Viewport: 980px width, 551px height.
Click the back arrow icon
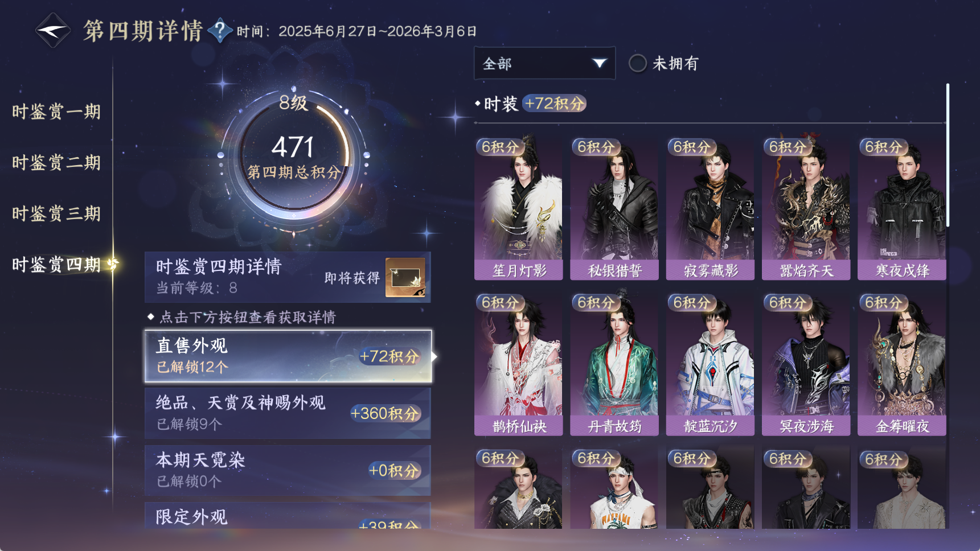pyautogui.click(x=52, y=30)
